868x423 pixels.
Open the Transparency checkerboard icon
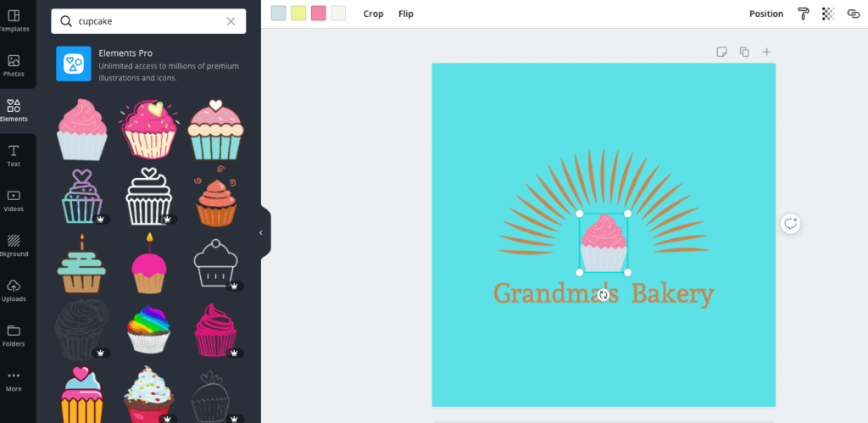(x=828, y=14)
